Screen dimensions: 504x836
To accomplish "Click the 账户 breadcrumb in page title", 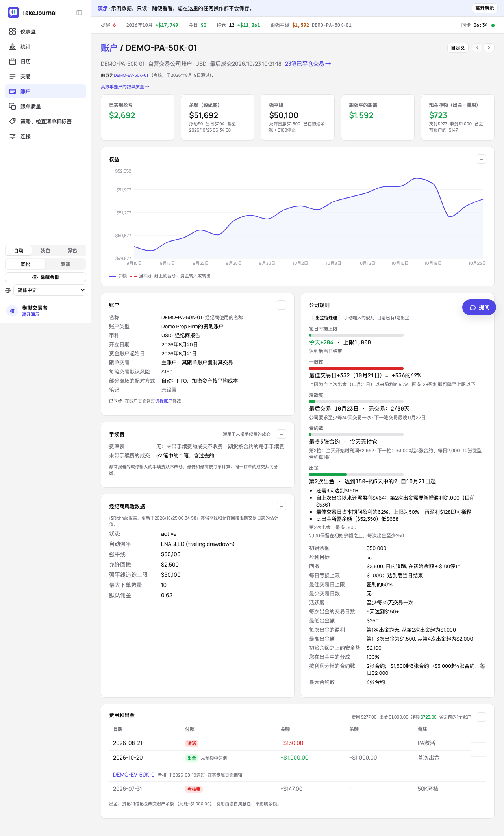I will pyautogui.click(x=109, y=48).
